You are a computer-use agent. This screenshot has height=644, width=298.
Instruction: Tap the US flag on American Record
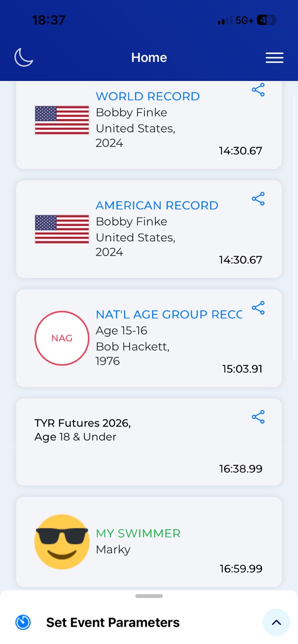62,229
